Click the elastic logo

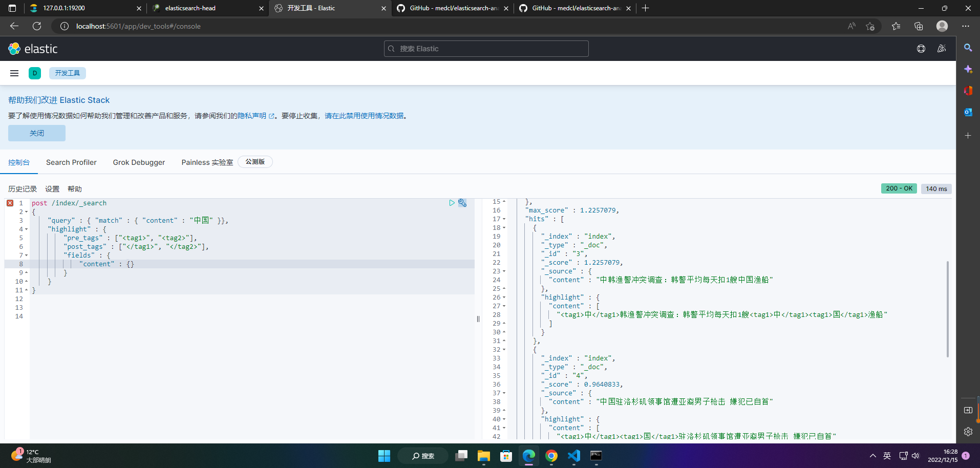33,49
